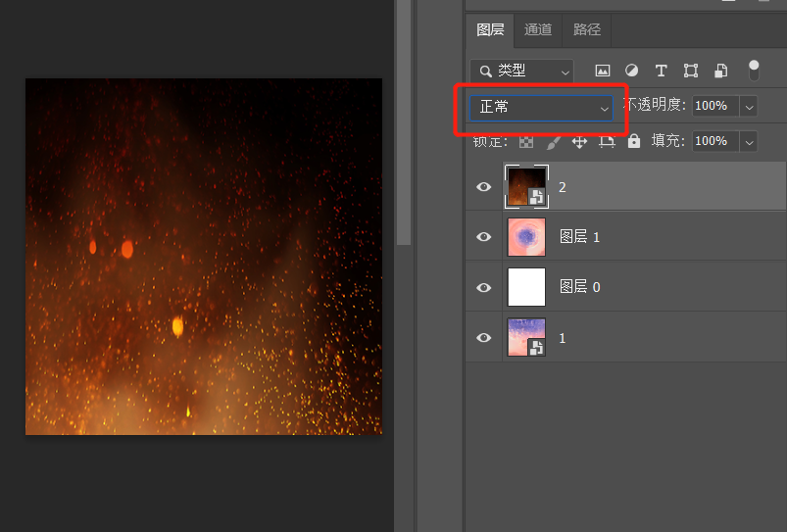Switch to the 路径 tab
The image size is (787, 532).
587,29
